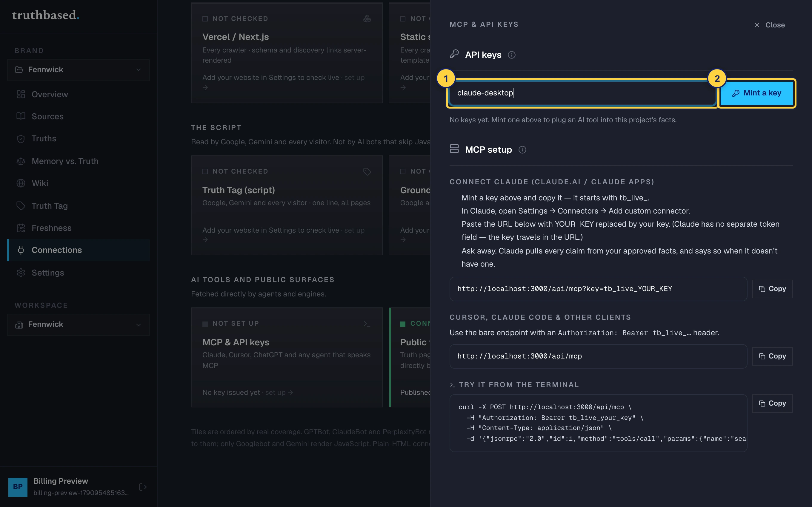Copy the terminal curl command

pyautogui.click(x=772, y=404)
